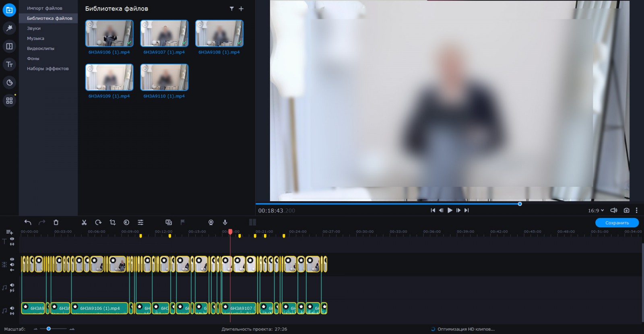Open the filters magic wand panel
Screen dimensions: 644x334
(x=9, y=28)
